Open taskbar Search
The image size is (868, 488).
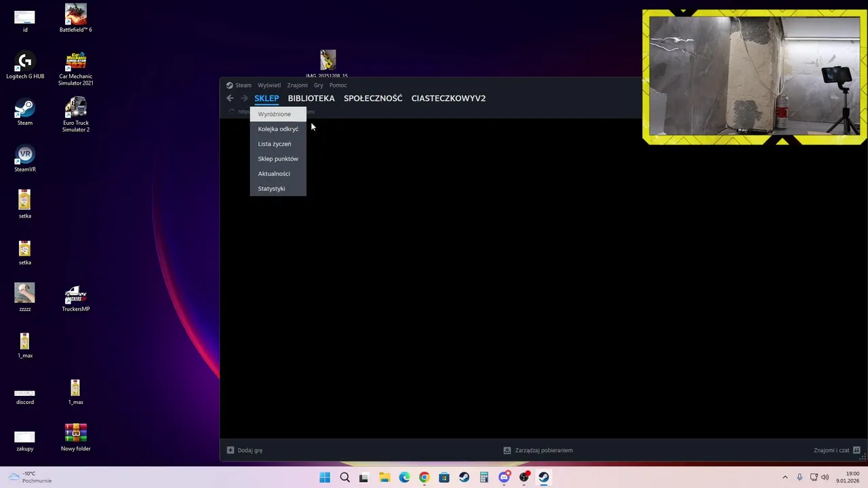coord(344,477)
